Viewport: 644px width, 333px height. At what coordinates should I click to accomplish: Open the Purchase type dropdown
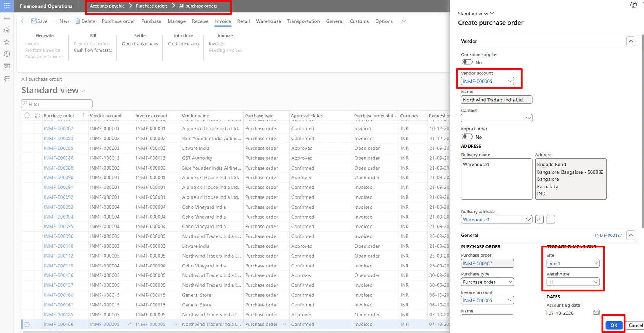pyautogui.click(x=510, y=282)
